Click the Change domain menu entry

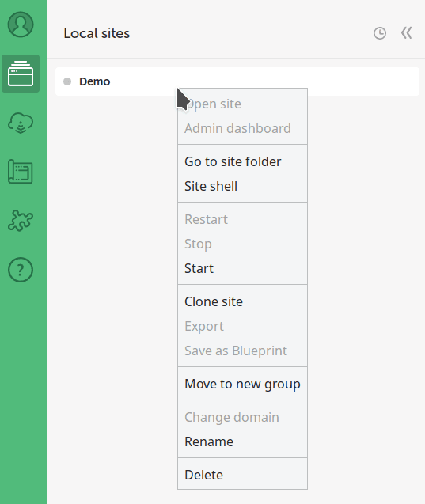(232, 417)
